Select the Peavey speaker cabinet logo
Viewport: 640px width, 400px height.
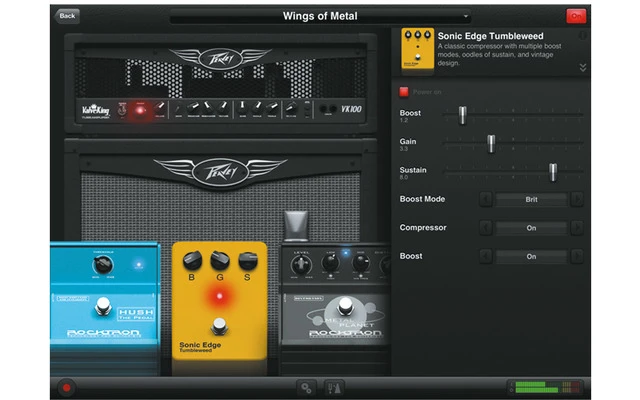(x=220, y=172)
